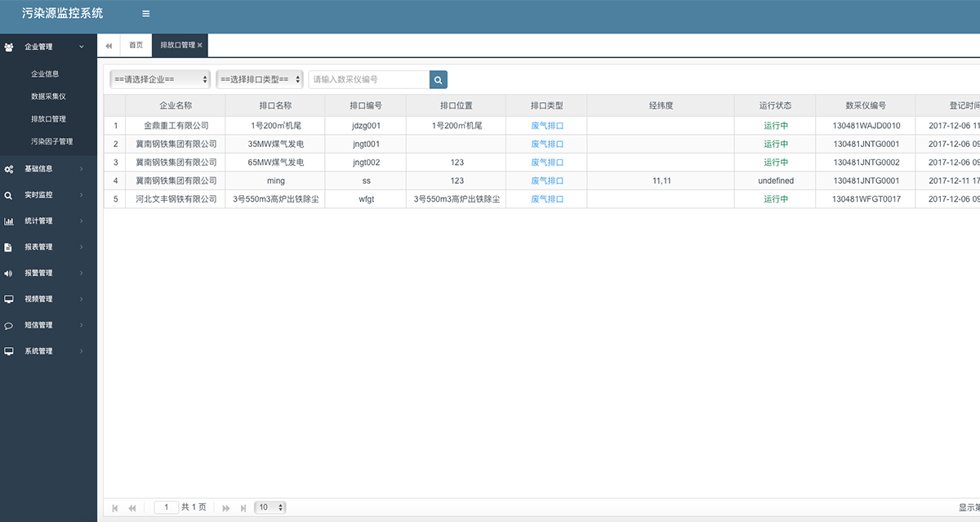This screenshot has height=522, width=980.
Task: Expand the 基础信息 sidebar menu
Action: click(48, 169)
